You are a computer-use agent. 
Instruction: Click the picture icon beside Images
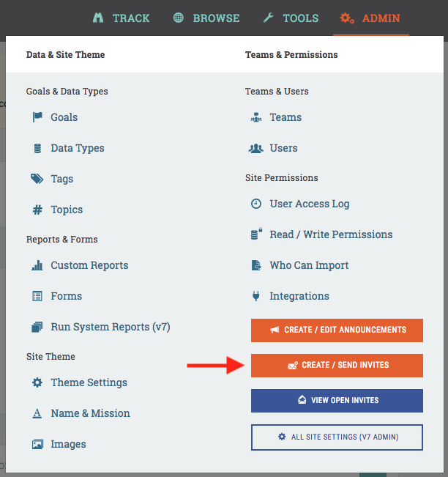point(37,444)
